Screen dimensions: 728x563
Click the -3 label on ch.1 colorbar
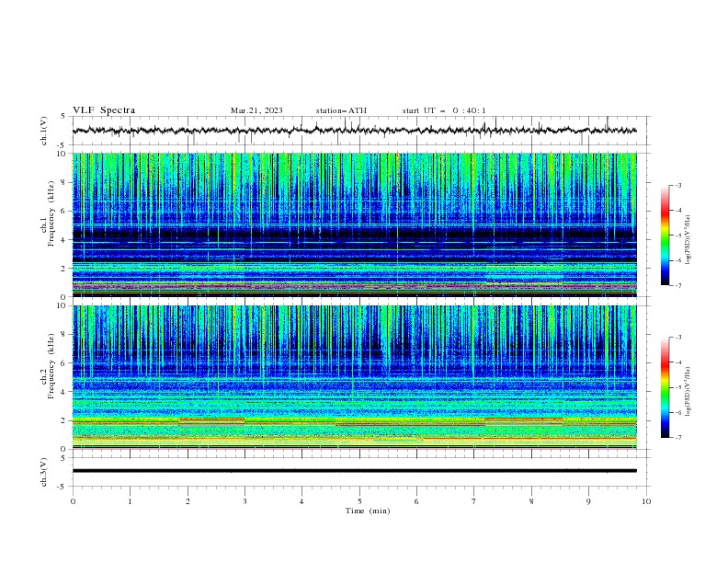[x=677, y=185]
